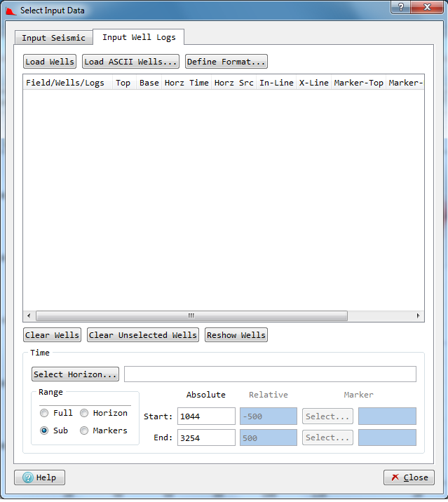Select the Horizon range radio button

tap(84, 413)
